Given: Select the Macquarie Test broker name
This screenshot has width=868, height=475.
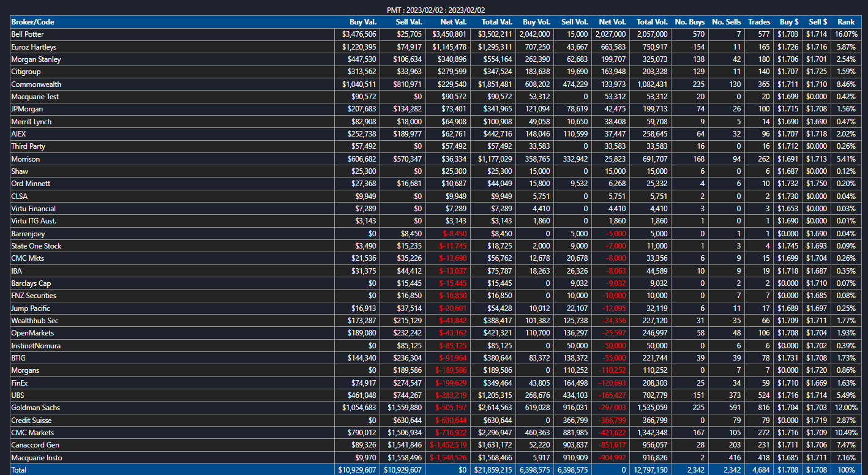Looking at the screenshot, I should (35, 97).
